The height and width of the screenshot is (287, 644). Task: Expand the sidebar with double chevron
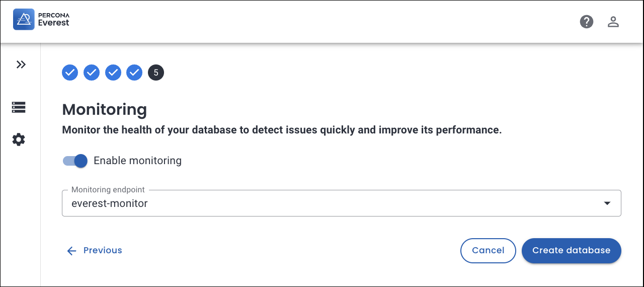point(21,64)
